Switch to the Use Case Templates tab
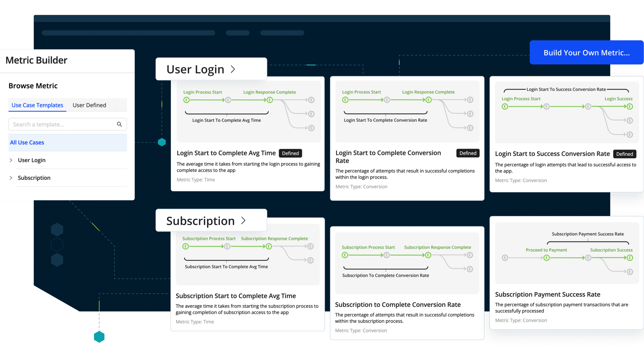Viewport: 644px width, 358px height. pos(37,105)
